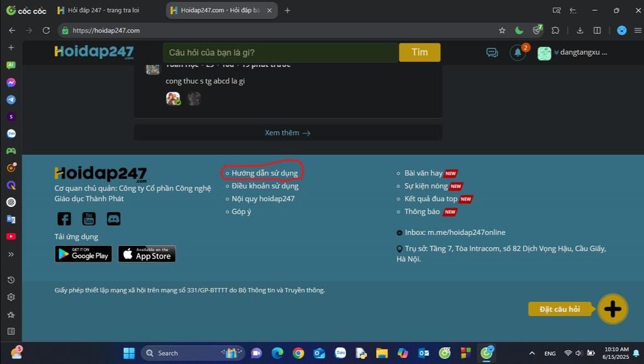Expand more sidebar apps with double chevron
The width and height of the screenshot is (644, 364).
click(11, 255)
